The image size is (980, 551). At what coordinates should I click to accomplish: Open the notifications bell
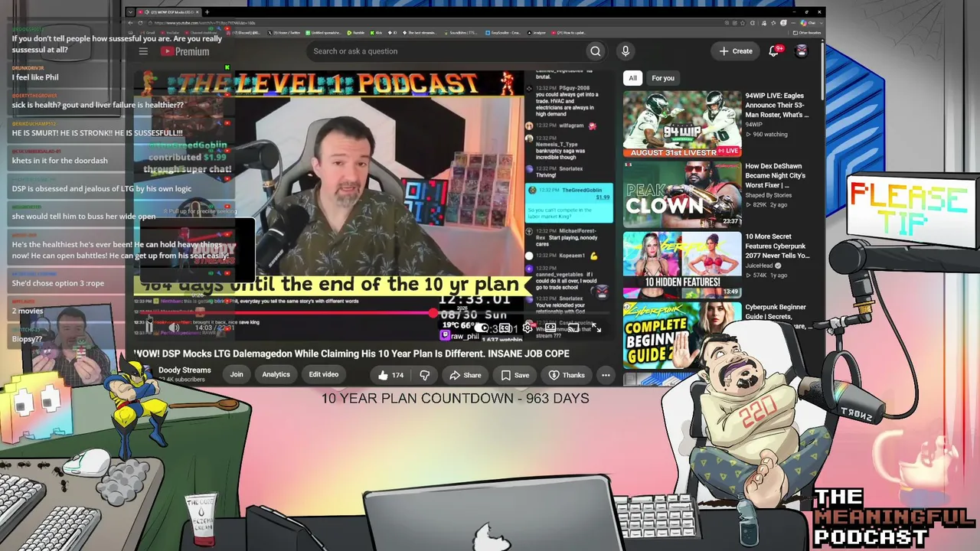tap(774, 51)
